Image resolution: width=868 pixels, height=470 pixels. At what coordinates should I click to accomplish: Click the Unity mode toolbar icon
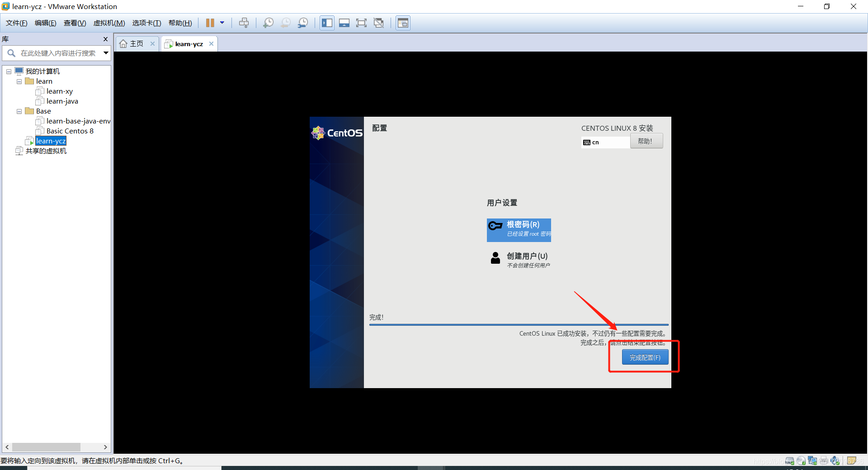[379, 23]
